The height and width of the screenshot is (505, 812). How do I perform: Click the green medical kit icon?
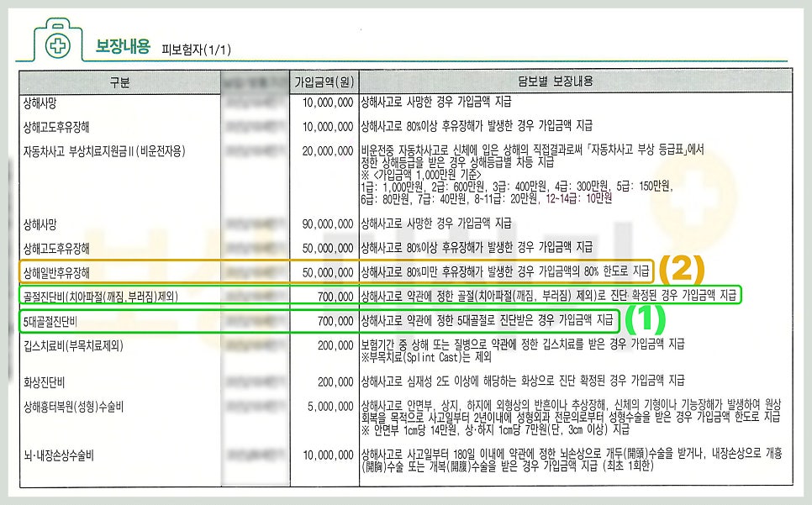57,44
